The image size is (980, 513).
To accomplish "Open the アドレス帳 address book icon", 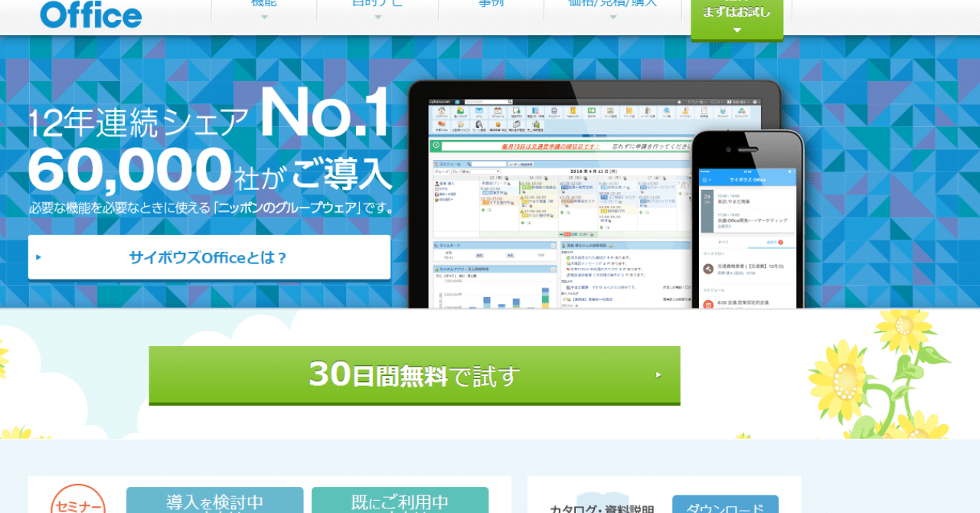I will tap(628, 112).
